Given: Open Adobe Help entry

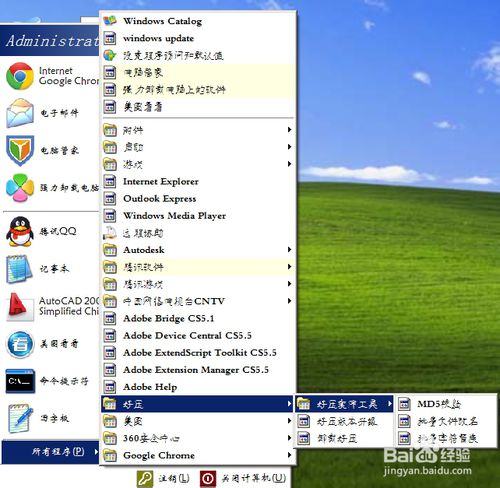Looking at the screenshot, I should [199, 387].
